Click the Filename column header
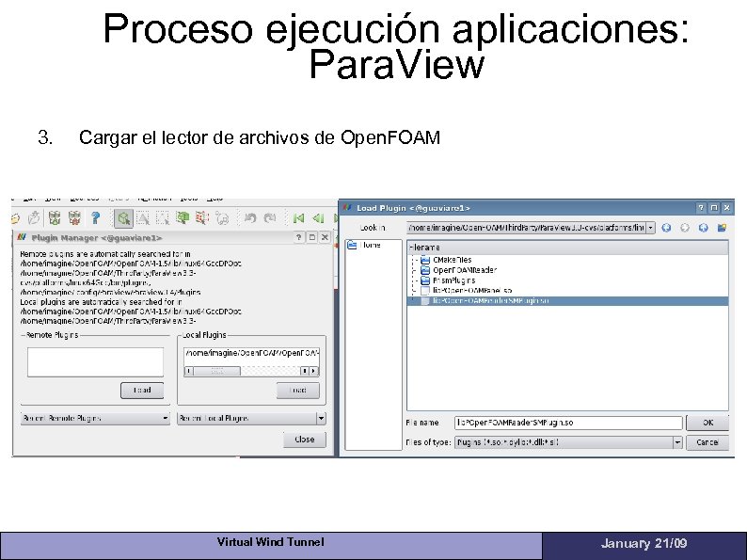Image resolution: width=747 pixels, height=560 pixels. point(567,248)
